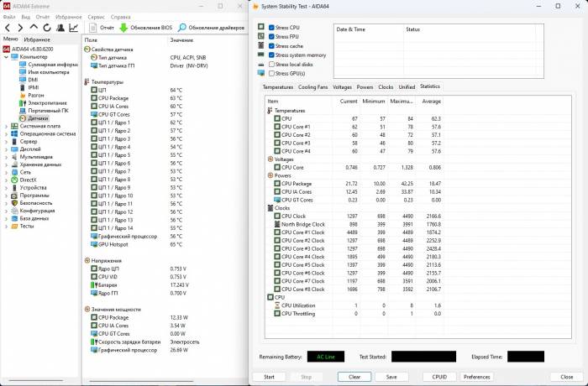Open the user icon in the AIDA64 toolbar
Viewport: 588px width, 386px height.
coord(60,28)
